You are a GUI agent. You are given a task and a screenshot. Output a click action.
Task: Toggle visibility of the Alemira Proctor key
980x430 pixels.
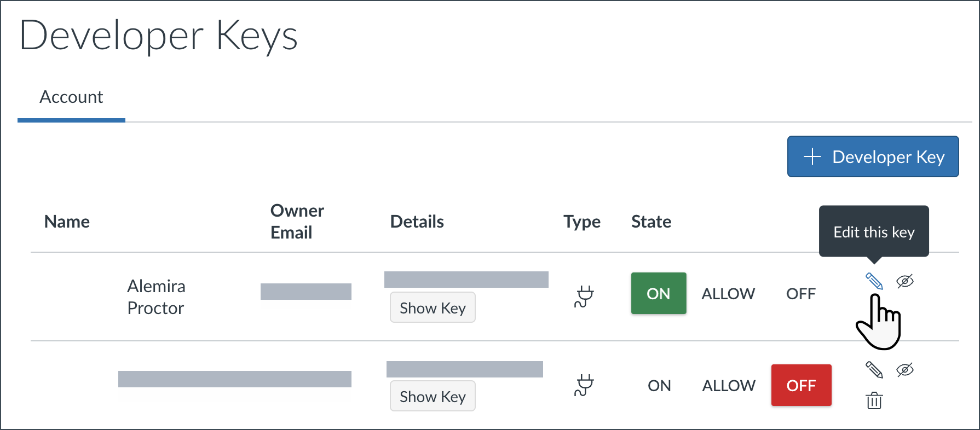905,281
